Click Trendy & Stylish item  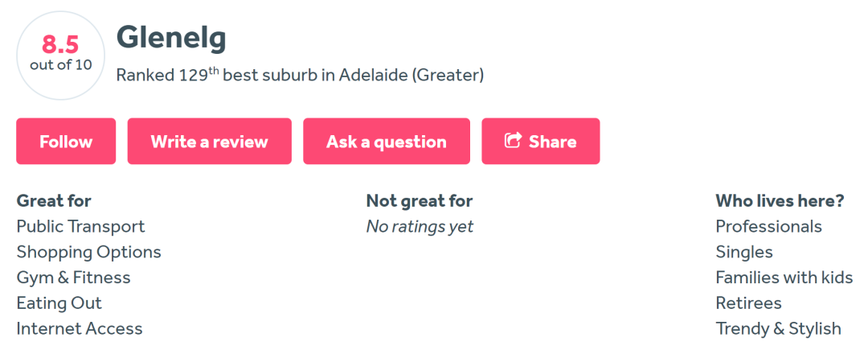tap(778, 328)
